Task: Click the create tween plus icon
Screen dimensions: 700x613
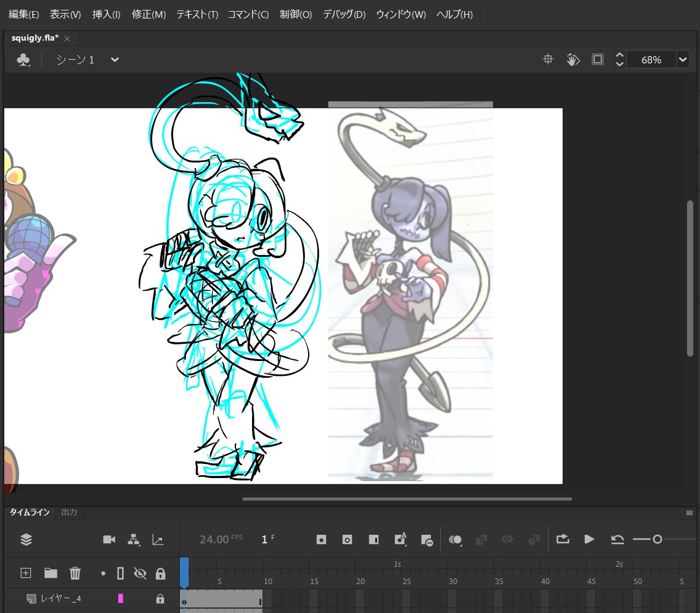Action: pyautogui.click(x=481, y=540)
